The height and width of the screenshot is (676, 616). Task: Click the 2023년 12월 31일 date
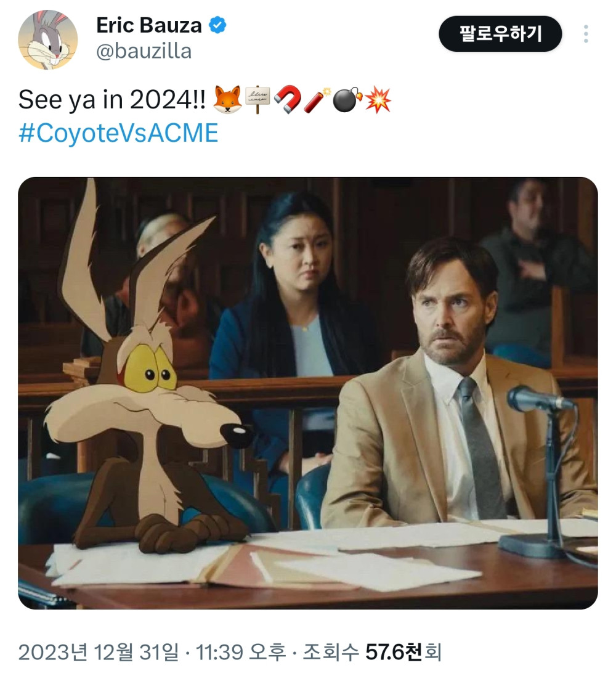pyautogui.click(x=99, y=651)
